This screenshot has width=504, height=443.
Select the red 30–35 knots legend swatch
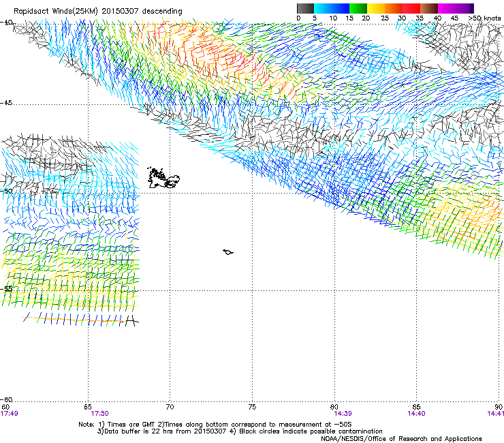[x=411, y=8]
